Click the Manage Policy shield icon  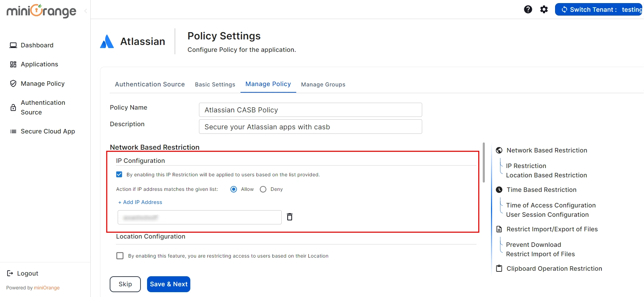(13, 83)
